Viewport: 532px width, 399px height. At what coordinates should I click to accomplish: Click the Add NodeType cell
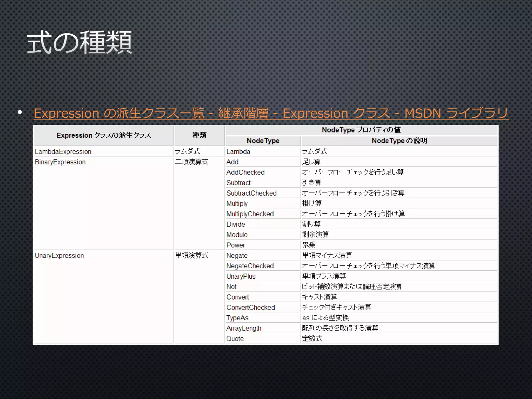pyautogui.click(x=263, y=162)
